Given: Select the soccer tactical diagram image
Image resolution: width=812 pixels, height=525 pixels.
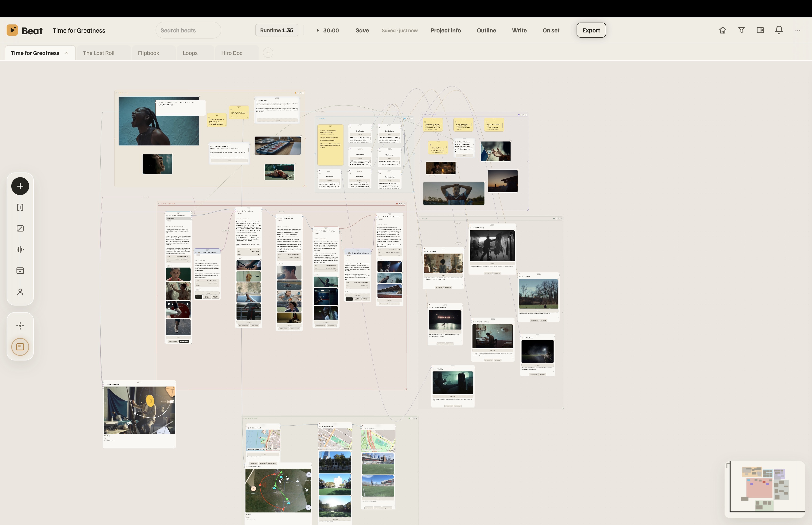Looking at the screenshot, I should [278, 490].
